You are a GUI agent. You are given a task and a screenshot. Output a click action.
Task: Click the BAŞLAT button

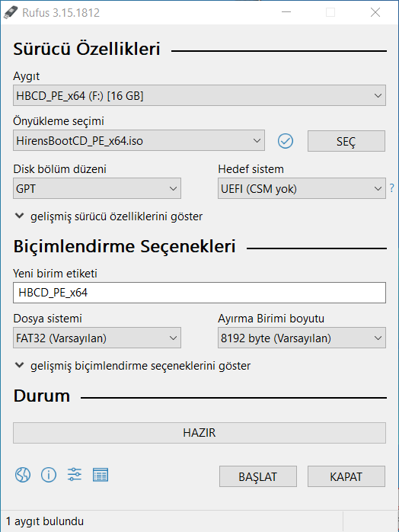[257, 476]
